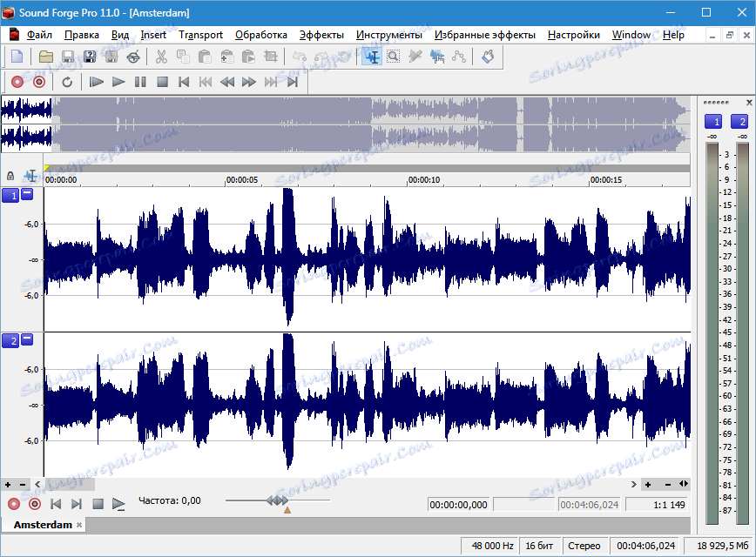The image size is (756, 557).
Task: Click Stop in the transport toolbar
Action: pyautogui.click(x=162, y=82)
